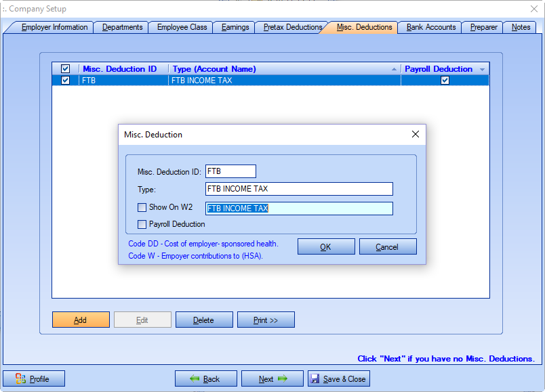Click Cancel in Misc. Deduction dialog
Image resolution: width=545 pixels, height=392 pixels.
[387, 246]
